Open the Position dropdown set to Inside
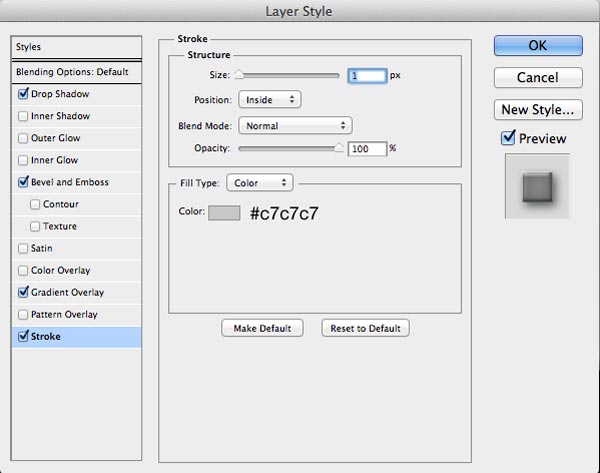Image resolution: width=600 pixels, height=473 pixels. click(270, 99)
